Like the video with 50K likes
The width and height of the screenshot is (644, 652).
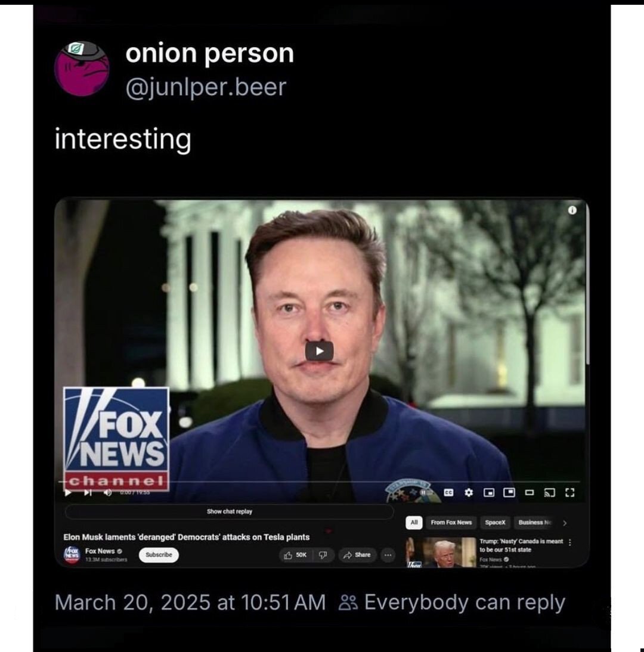(x=295, y=555)
